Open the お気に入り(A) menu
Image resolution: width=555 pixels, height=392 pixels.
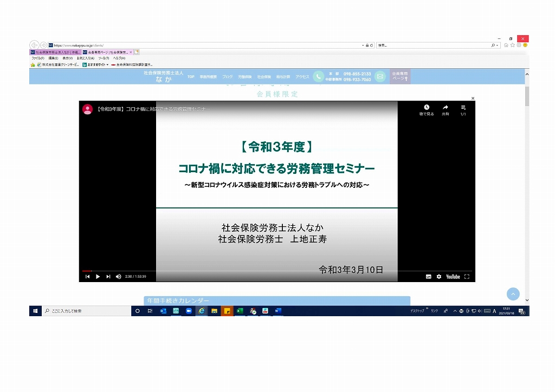[85, 58]
